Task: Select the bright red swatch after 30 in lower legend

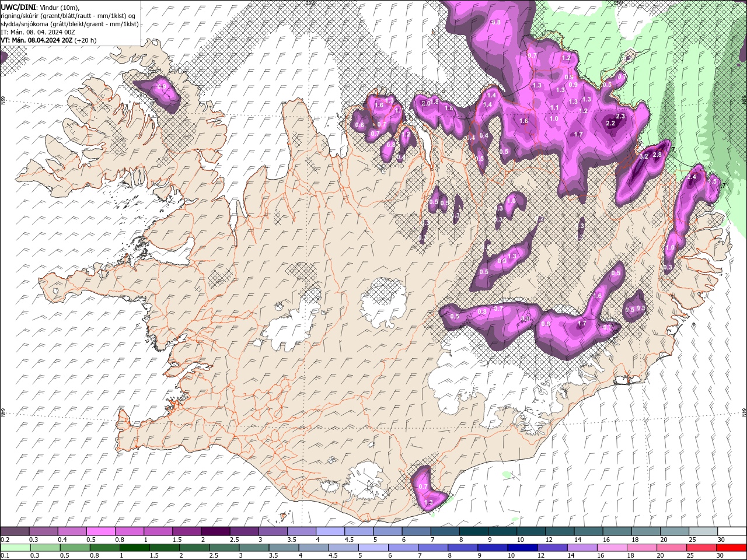Action: [731, 548]
